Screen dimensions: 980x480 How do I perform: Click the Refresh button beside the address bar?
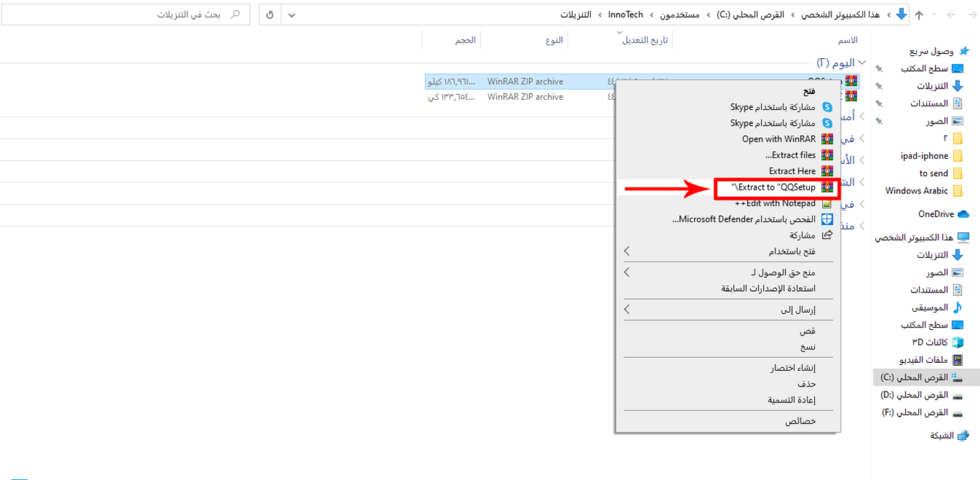tap(270, 14)
